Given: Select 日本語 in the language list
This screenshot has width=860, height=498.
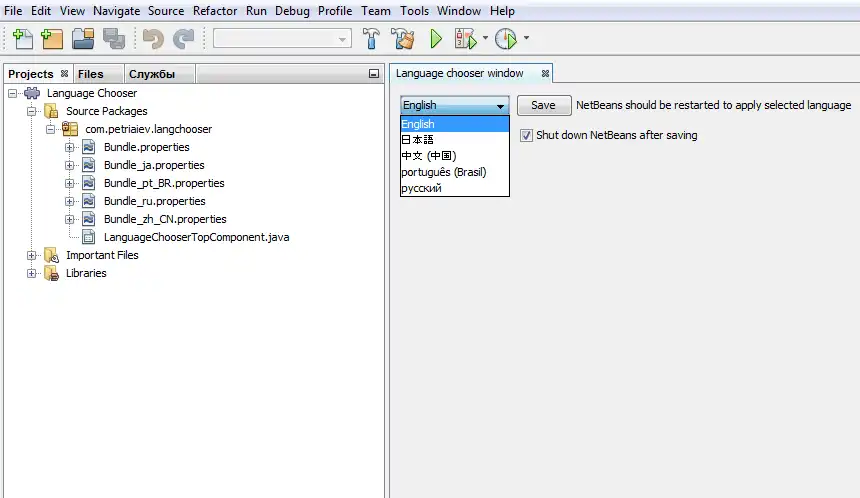Looking at the screenshot, I should [455, 140].
